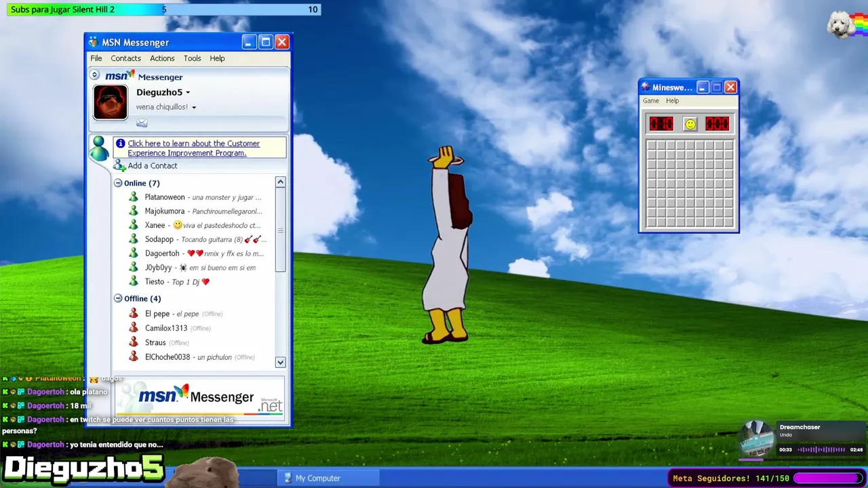This screenshot has width=868, height=488.
Task: Select the Xanee contact icon
Action: 134,226
